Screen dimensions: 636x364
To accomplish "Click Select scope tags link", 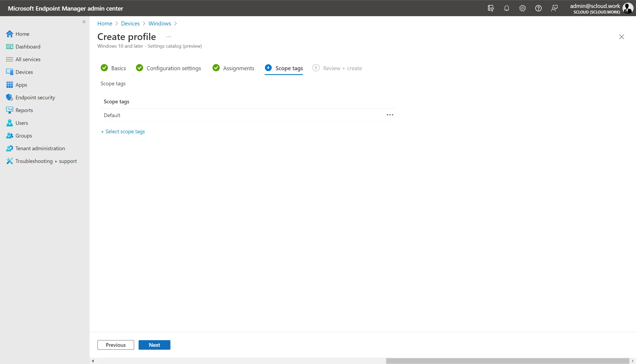I will pyautogui.click(x=123, y=132).
